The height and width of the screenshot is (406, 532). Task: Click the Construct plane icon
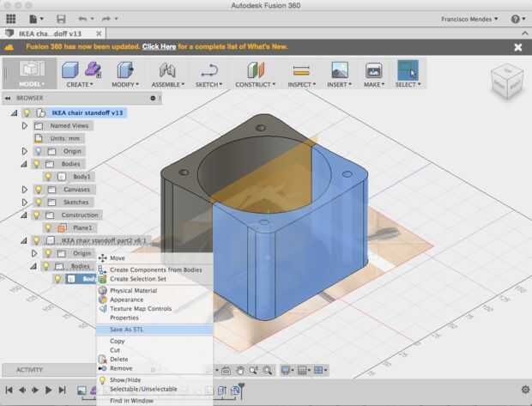(x=255, y=70)
